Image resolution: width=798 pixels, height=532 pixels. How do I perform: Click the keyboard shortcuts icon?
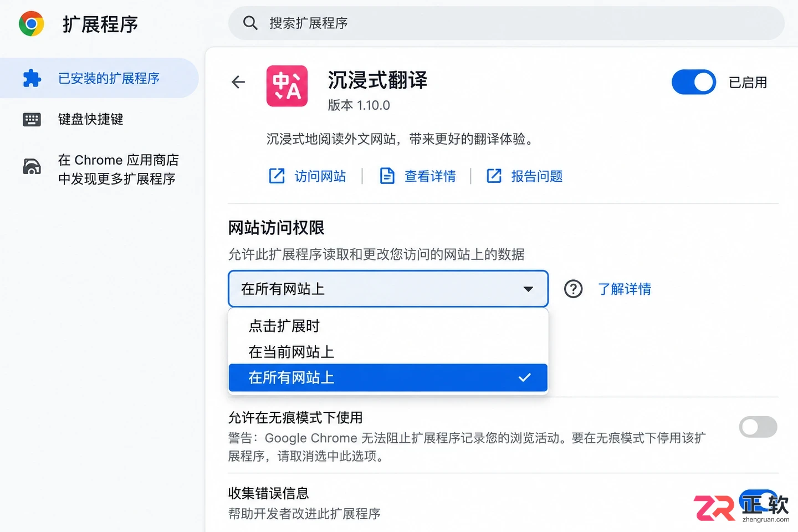coord(32,119)
